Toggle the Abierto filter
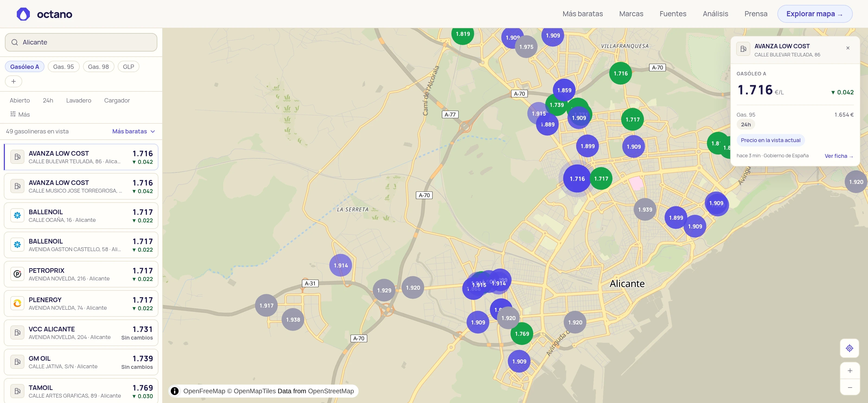The image size is (868, 403). click(20, 100)
